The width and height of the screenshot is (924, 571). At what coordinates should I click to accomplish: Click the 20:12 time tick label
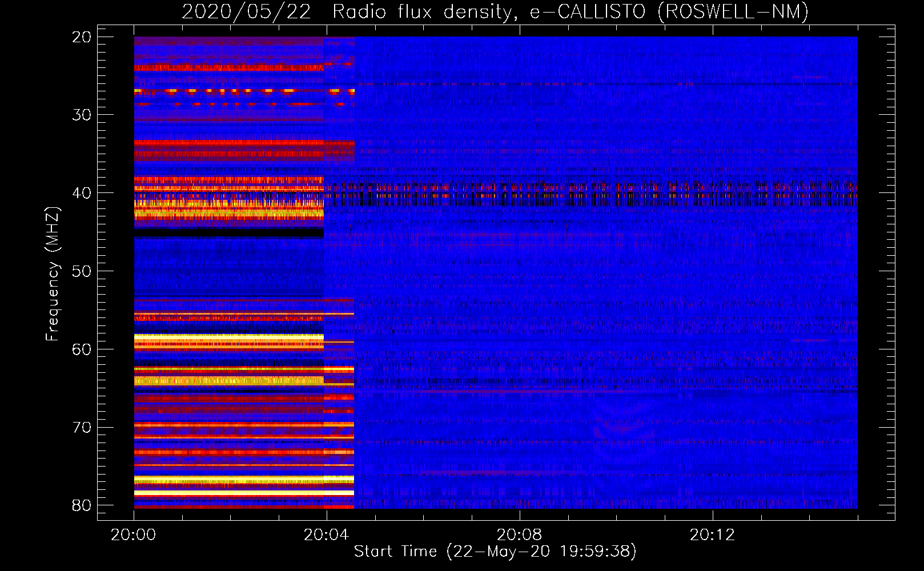[712, 535]
